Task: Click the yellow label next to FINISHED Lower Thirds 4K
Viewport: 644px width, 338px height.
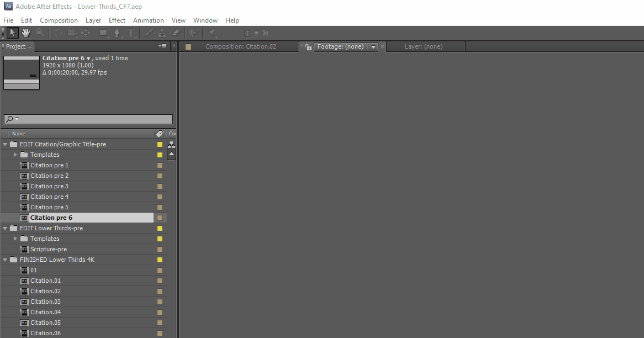Action: [x=160, y=260]
